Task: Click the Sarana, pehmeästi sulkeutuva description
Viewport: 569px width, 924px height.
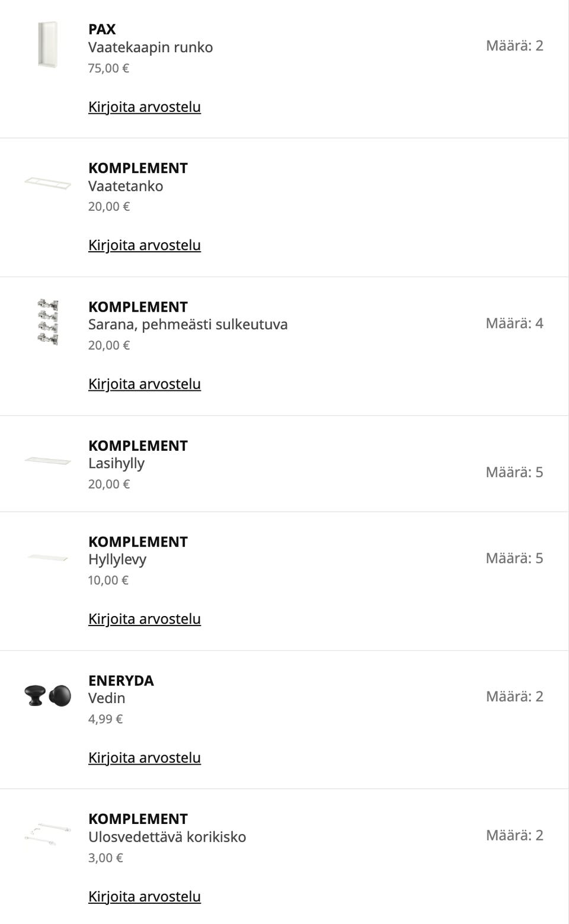Action: click(x=188, y=325)
